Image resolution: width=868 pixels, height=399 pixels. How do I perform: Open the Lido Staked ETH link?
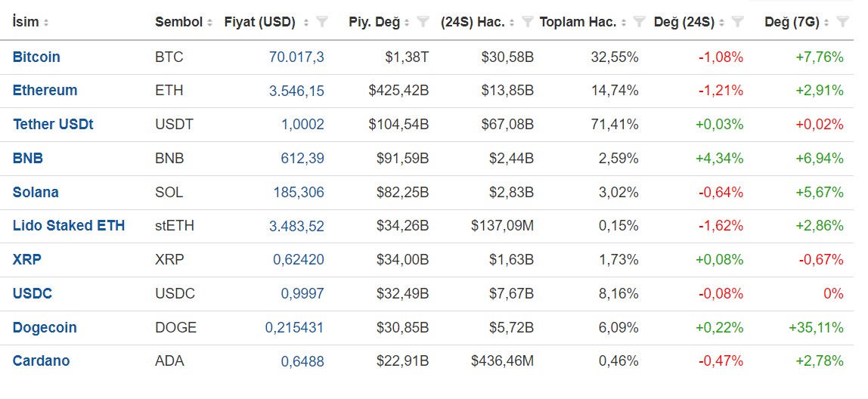(x=69, y=226)
